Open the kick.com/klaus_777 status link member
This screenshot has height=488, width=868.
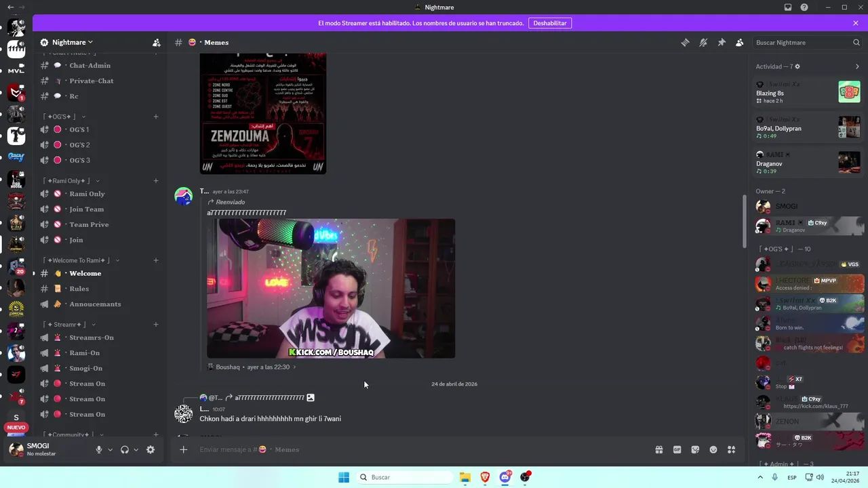808,402
